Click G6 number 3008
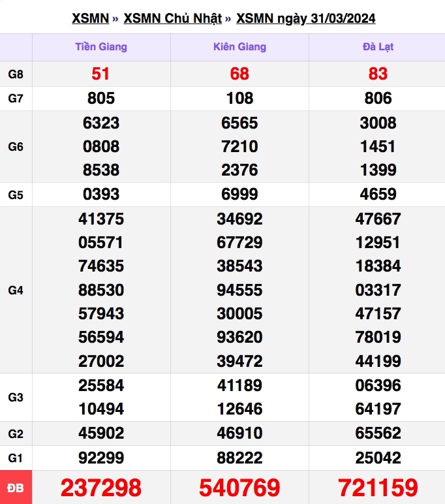The image size is (445, 504). pyautogui.click(x=378, y=123)
